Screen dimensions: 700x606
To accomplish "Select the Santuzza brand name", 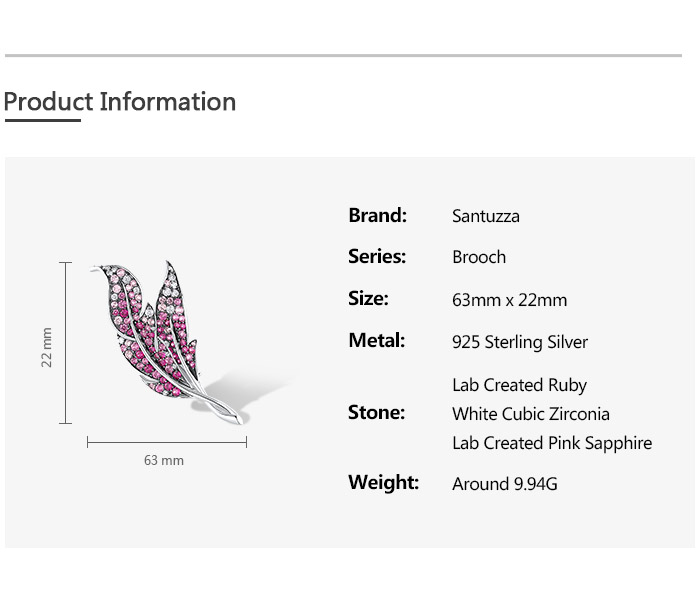I will pyautogui.click(x=486, y=216).
